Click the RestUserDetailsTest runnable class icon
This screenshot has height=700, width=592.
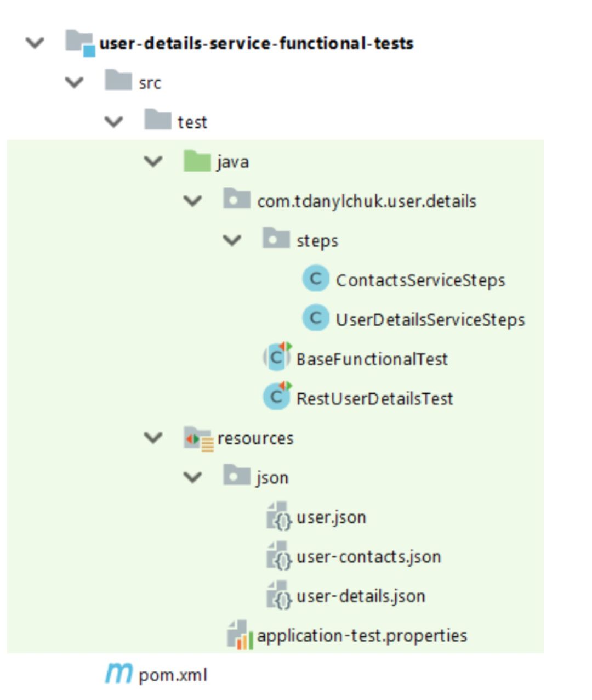click(277, 396)
